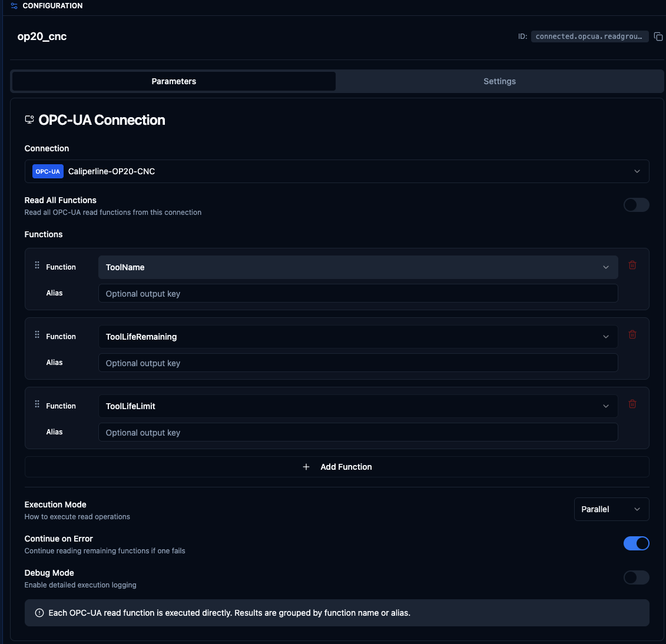This screenshot has height=644, width=666.
Task: Disable the Continue on Error toggle
Action: pos(636,543)
